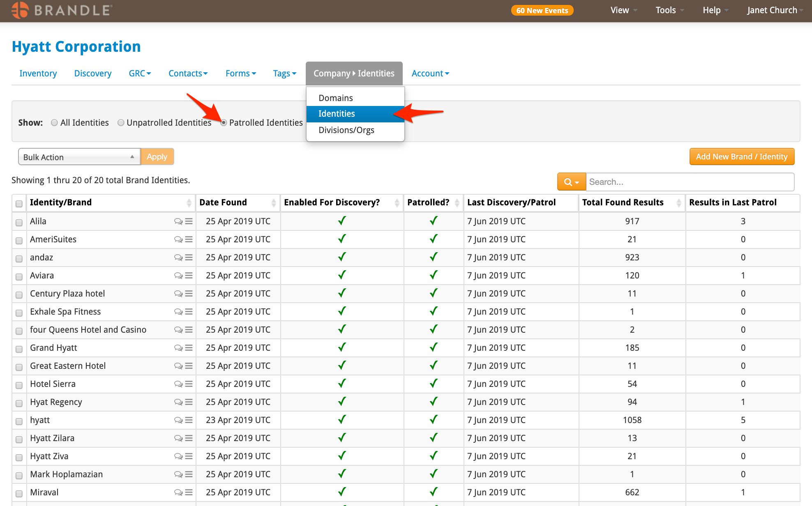812x506 pixels.
Task: Open comments icon for Miraval row
Action: click(178, 492)
